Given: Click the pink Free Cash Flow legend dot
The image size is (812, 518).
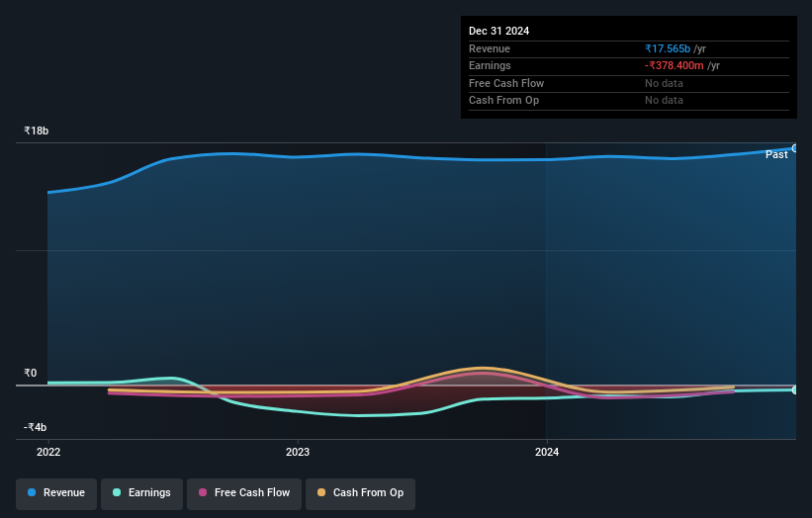Looking at the screenshot, I should 203,492.
